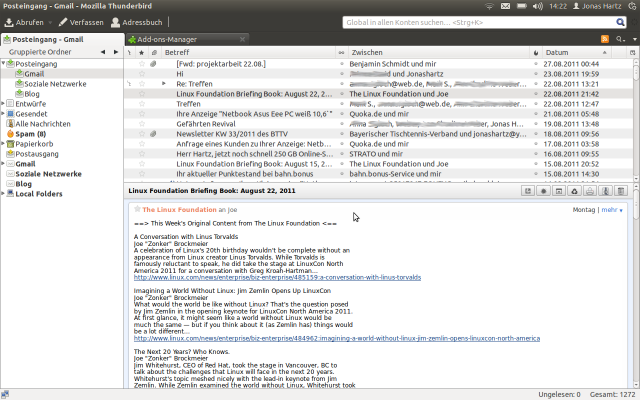Toggle junk status of 'Gefährten Revival' row
This screenshot has width=640, height=400.
click(536, 124)
